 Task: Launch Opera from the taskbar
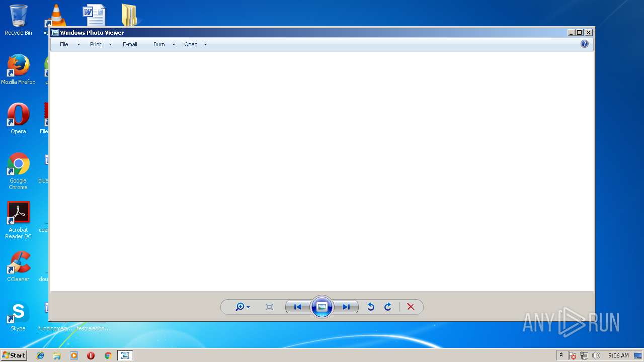click(x=91, y=355)
